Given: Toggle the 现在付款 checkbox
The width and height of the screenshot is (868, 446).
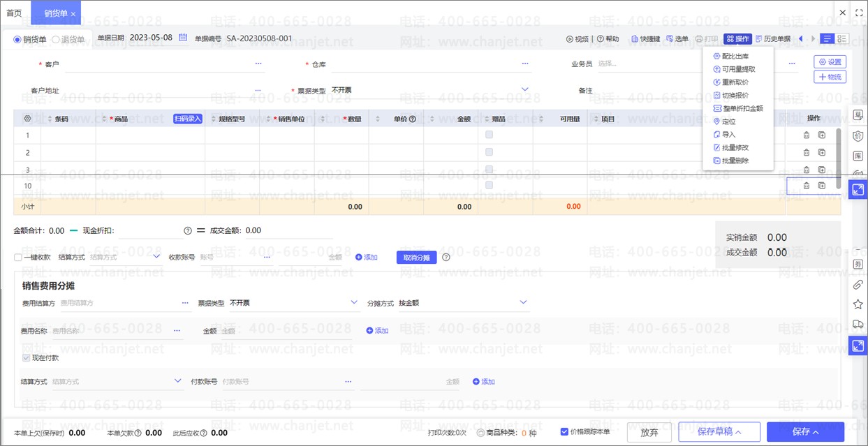Looking at the screenshot, I should coord(27,357).
